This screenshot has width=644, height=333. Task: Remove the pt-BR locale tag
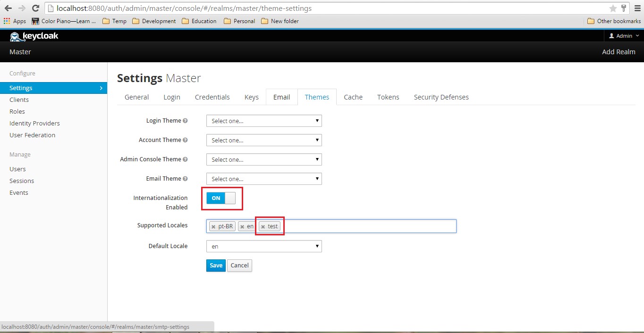tap(213, 227)
